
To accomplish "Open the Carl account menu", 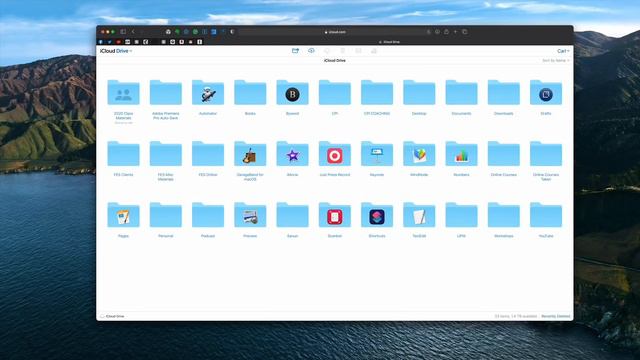I will point(563,51).
